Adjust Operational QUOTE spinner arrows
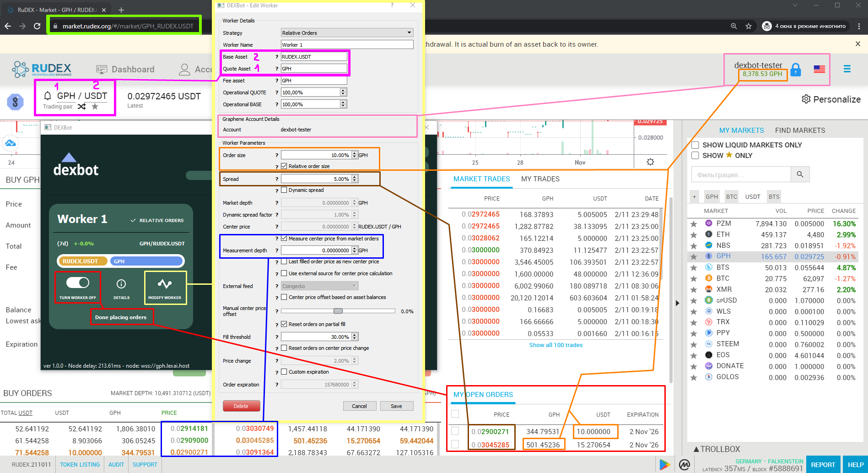Screen dimensions: 868x473 (343, 92)
